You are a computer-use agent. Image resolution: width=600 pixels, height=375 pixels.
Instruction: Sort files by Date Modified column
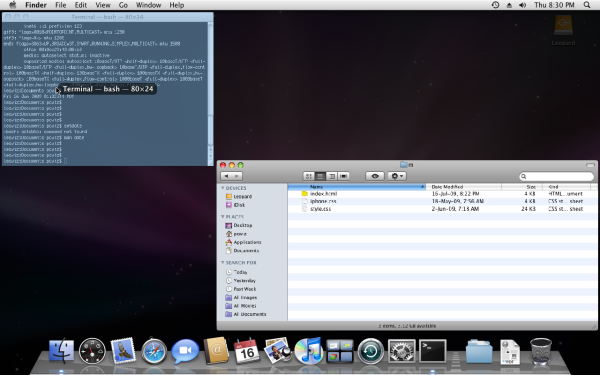(x=464, y=187)
